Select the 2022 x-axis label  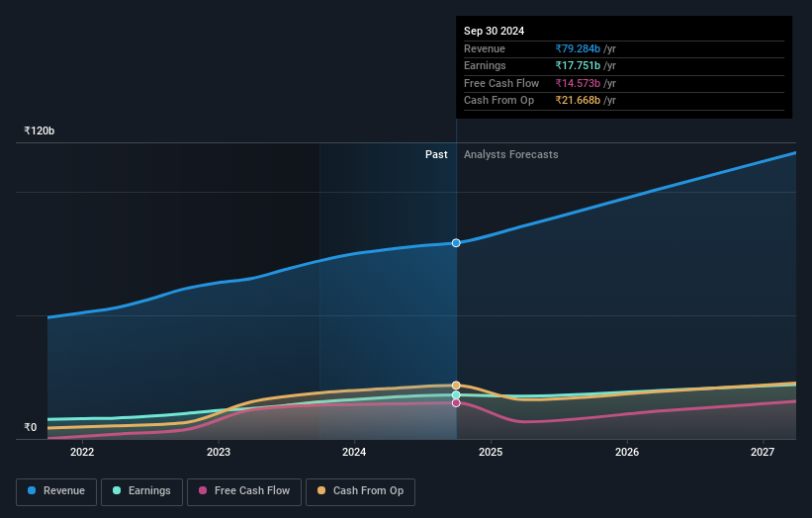(82, 452)
